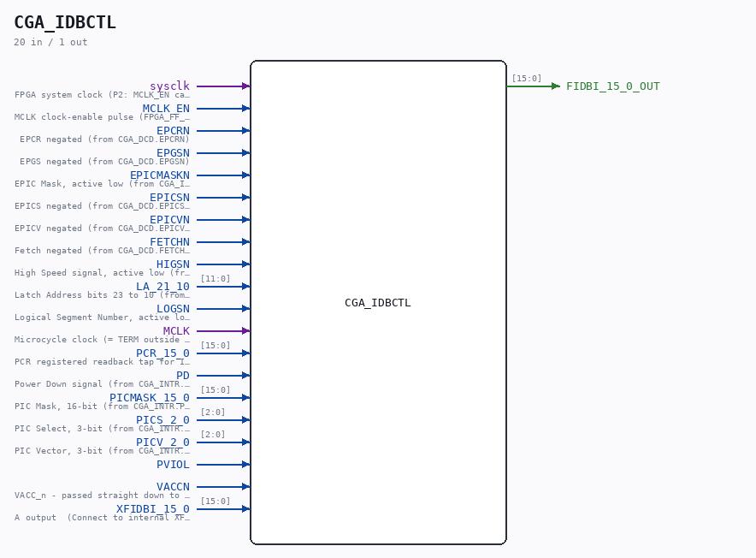Select the EPCRN input port

173,130
